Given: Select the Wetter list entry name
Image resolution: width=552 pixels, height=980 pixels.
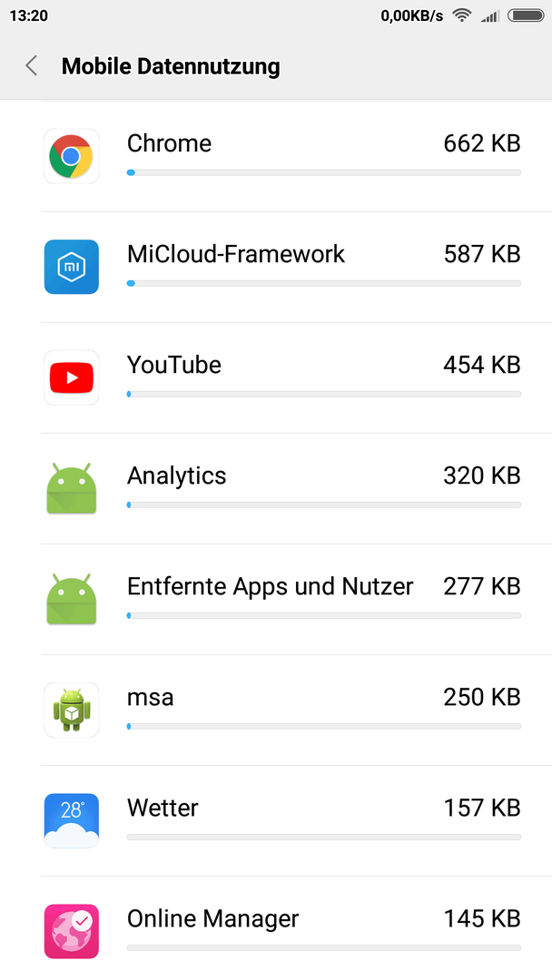Looking at the screenshot, I should 163,808.
